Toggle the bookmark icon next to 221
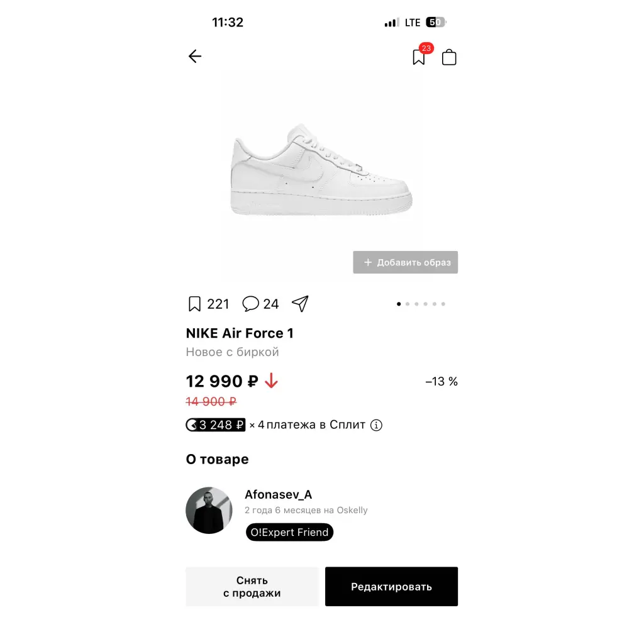The image size is (644, 644). [194, 304]
